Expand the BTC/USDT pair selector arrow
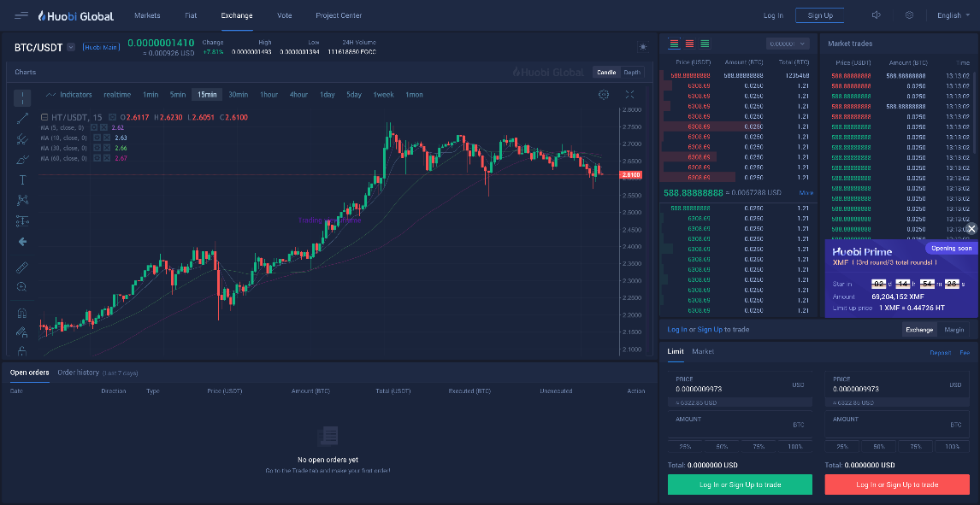 tap(71, 47)
